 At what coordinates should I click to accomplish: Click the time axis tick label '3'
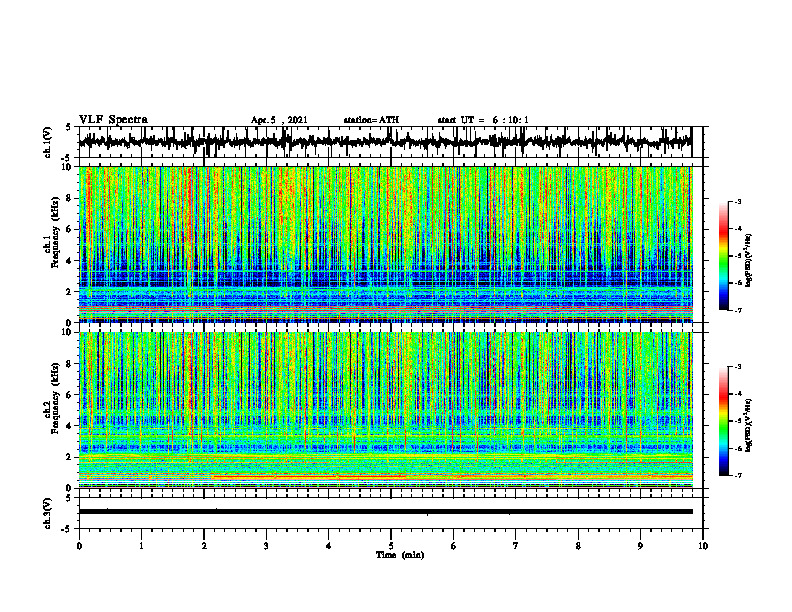[x=266, y=546]
